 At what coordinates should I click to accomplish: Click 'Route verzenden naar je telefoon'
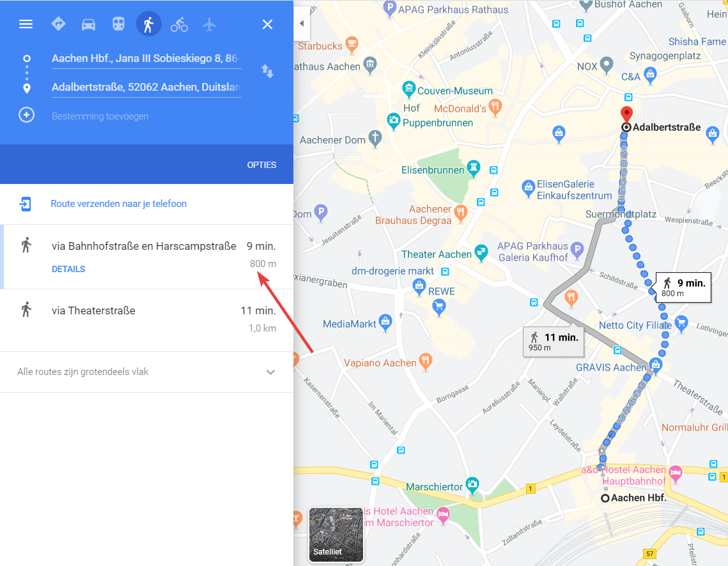coord(118,204)
